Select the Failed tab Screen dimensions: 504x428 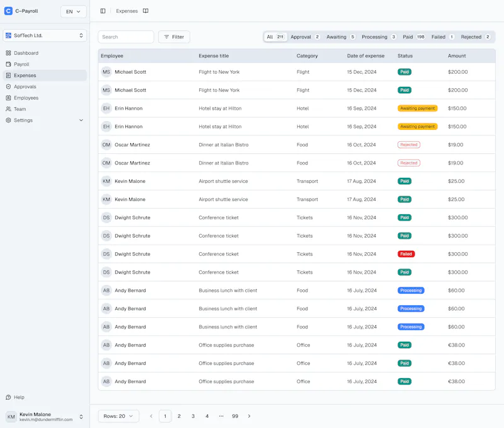point(443,37)
